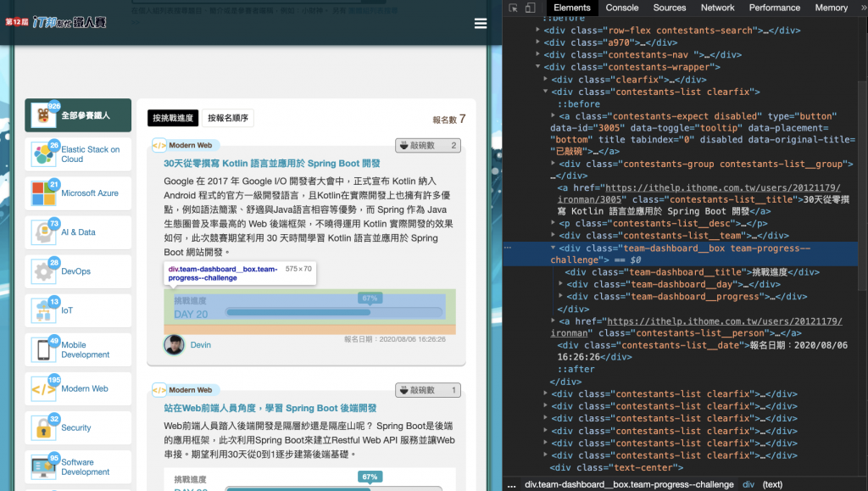Click the Microsoft Azure colored squares icon
This screenshot has width=868, height=491.
[x=43, y=193]
